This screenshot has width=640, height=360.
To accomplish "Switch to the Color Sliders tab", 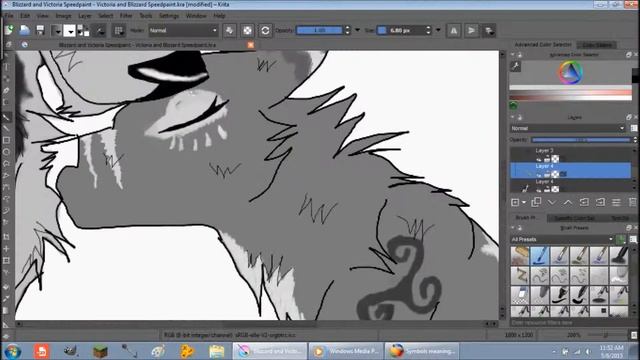I will click(x=597, y=45).
